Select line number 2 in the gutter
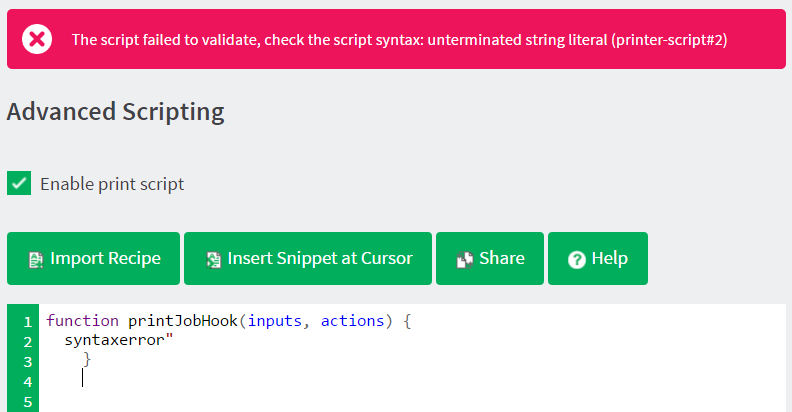 28,342
